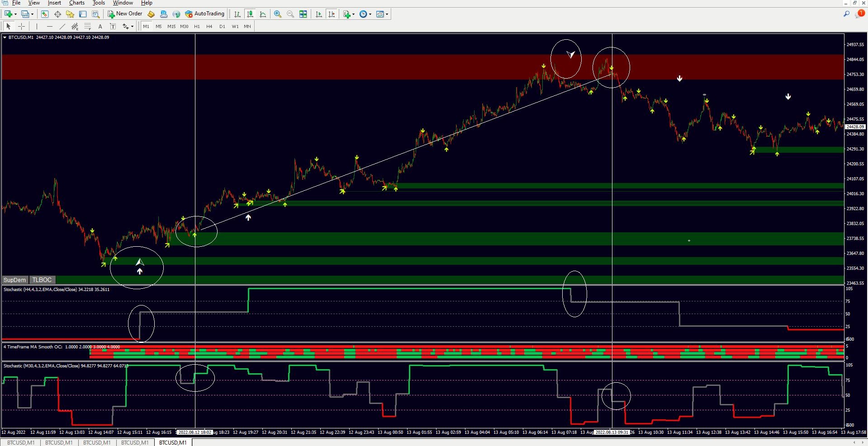Expand the Templates dropdown arrow
This screenshot has height=446, width=868.
tap(387, 14)
